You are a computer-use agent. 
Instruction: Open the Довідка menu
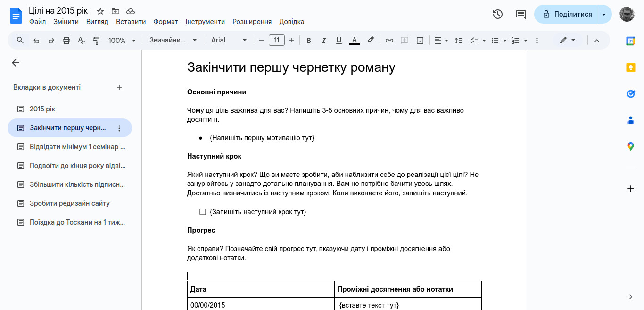click(291, 22)
